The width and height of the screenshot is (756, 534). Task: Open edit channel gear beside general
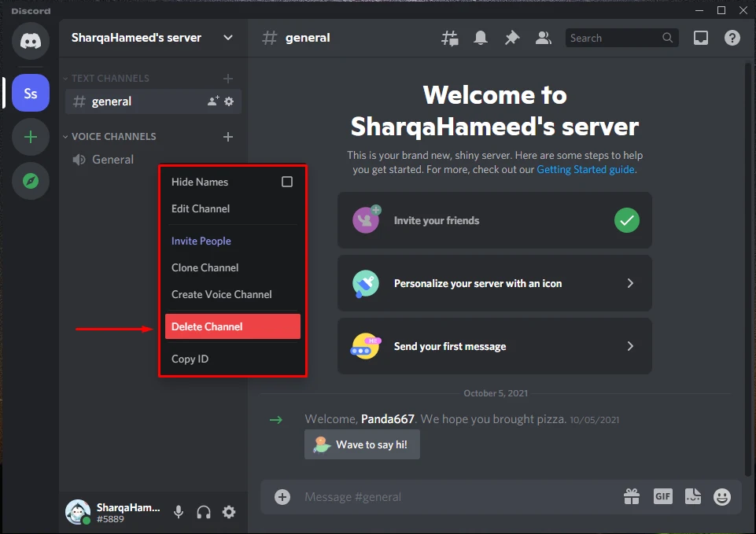229,101
